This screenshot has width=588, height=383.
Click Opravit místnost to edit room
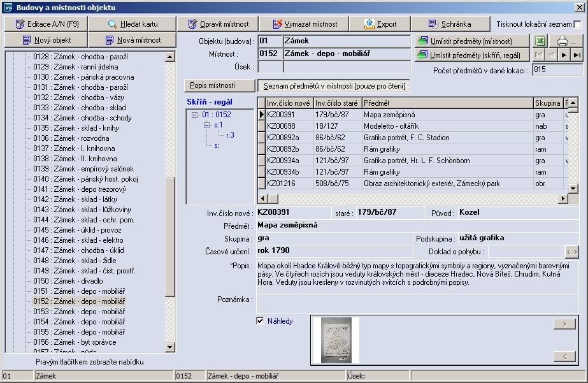click(x=218, y=24)
